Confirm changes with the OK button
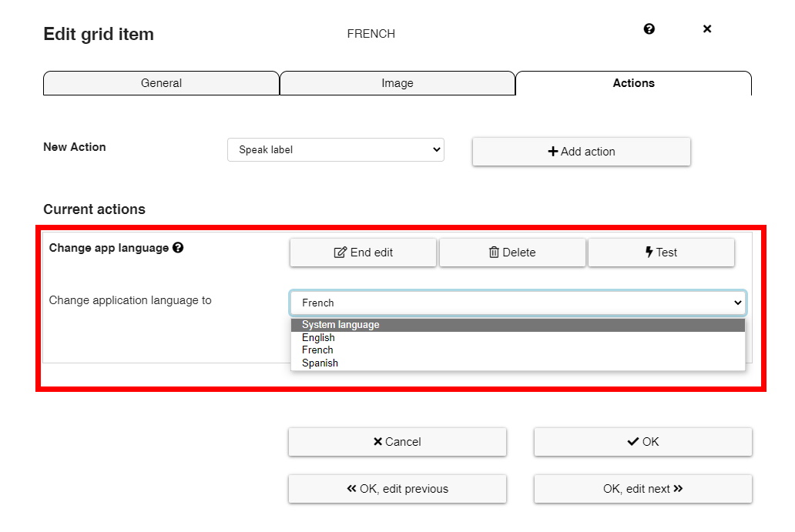The height and width of the screenshot is (532, 795). coord(643,442)
